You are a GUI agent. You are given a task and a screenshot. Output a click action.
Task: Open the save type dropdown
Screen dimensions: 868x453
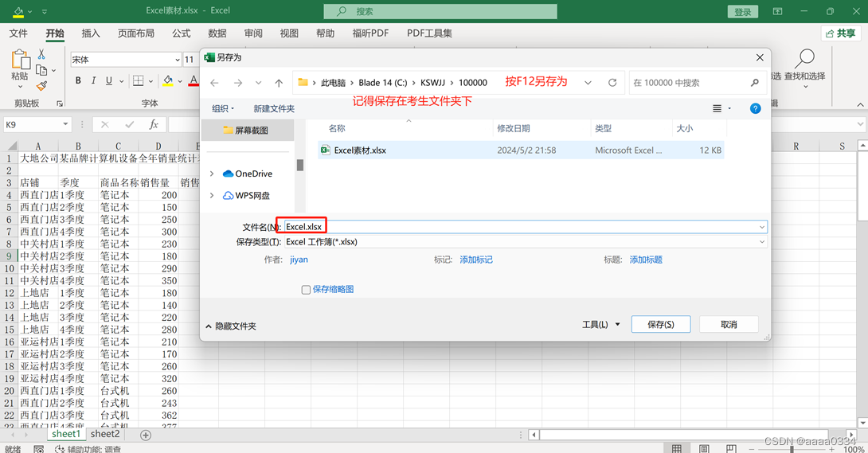pyautogui.click(x=762, y=242)
